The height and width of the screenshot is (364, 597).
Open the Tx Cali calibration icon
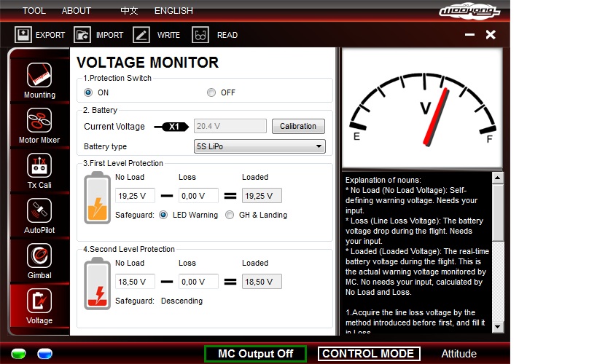pos(39,165)
